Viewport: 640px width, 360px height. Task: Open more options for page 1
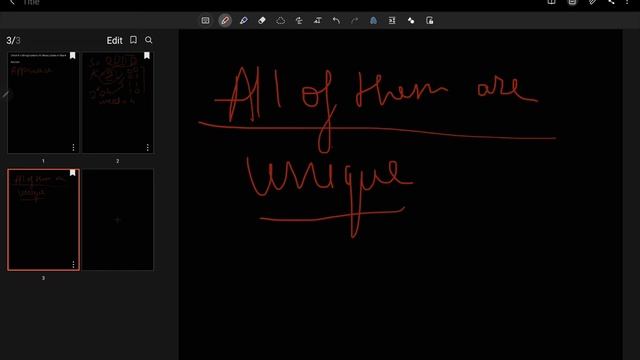[73, 147]
